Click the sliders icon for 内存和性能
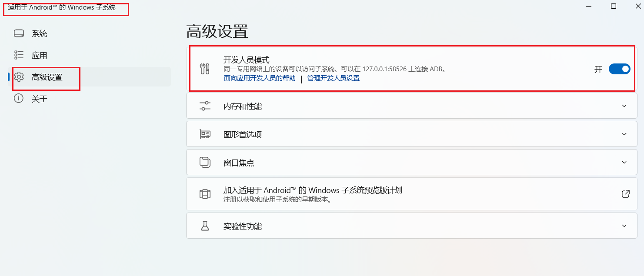 pyautogui.click(x=204, y=106)
